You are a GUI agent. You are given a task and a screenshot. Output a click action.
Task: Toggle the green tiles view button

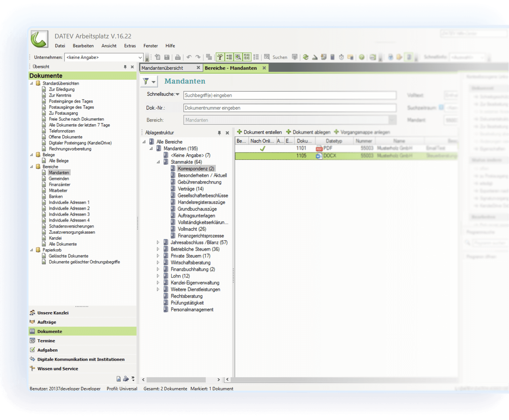[247, 57]
